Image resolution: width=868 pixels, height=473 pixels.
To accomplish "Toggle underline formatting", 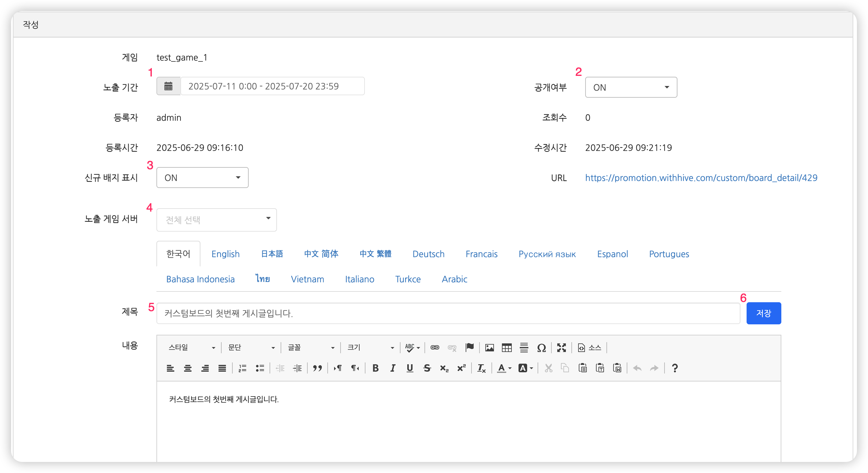I will (410, 368).
